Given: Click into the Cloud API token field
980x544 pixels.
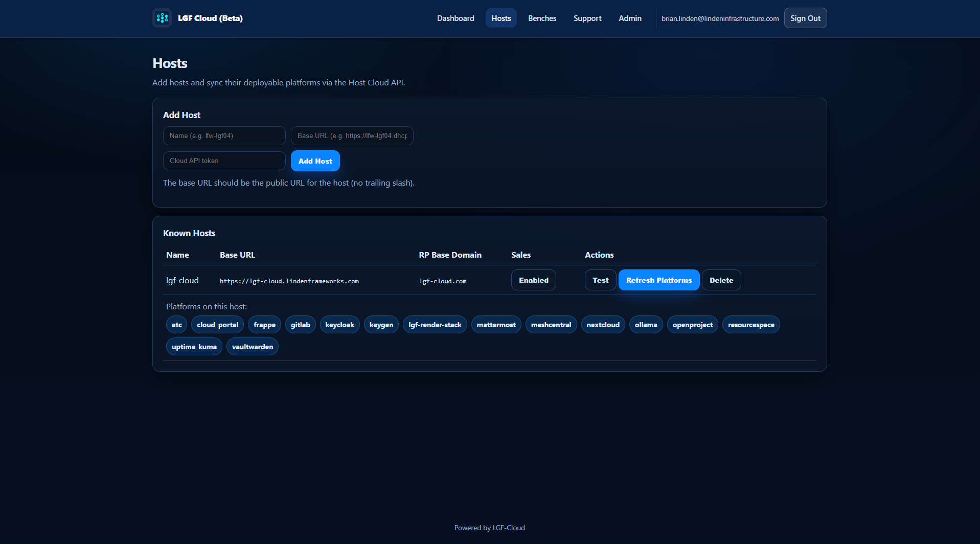Looking at the screenshot, I should click(x=224, y=161).
